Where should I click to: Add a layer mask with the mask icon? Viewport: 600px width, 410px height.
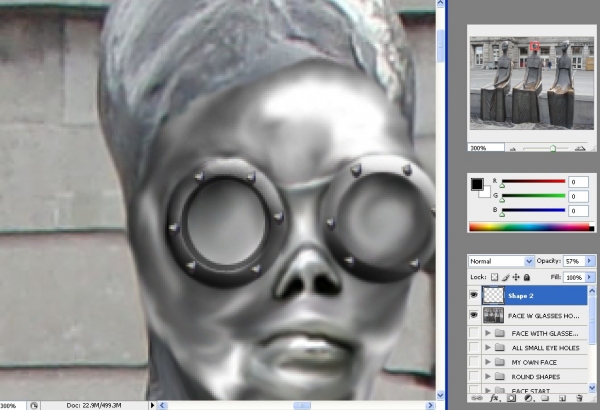(x=511, y=398)
